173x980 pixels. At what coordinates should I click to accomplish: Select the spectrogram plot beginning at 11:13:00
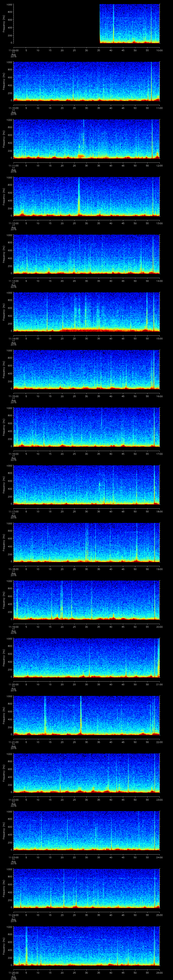coord(87,254)
